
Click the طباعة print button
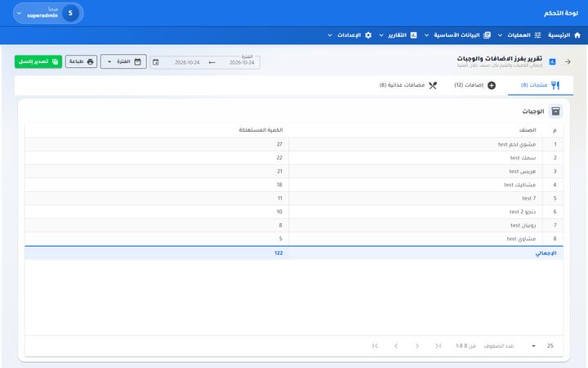click(81, 61)
